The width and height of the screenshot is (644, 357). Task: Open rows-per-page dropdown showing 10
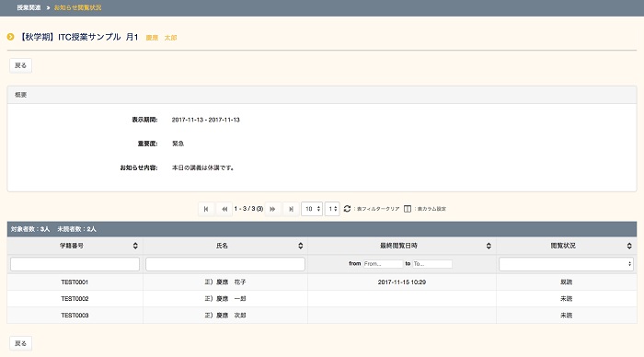pos(312,209)
